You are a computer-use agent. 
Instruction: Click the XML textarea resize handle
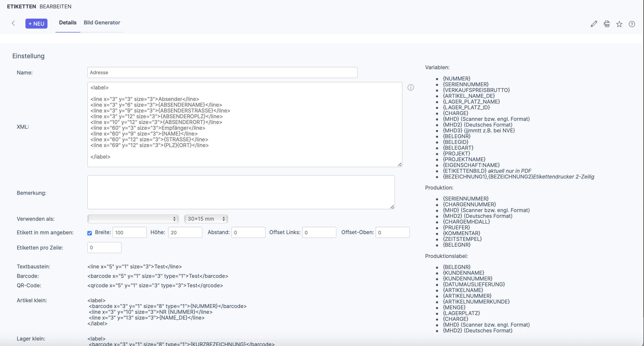(x=399, y=164)
